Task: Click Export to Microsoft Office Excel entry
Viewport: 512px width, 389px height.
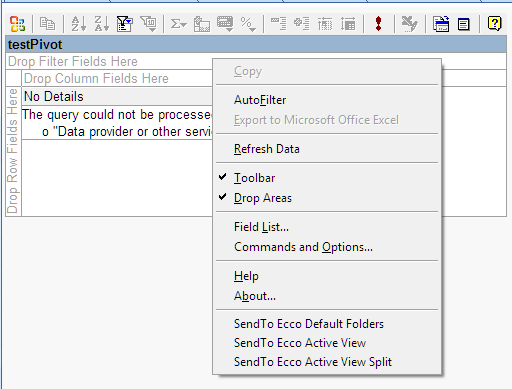Action: (327, 120)
